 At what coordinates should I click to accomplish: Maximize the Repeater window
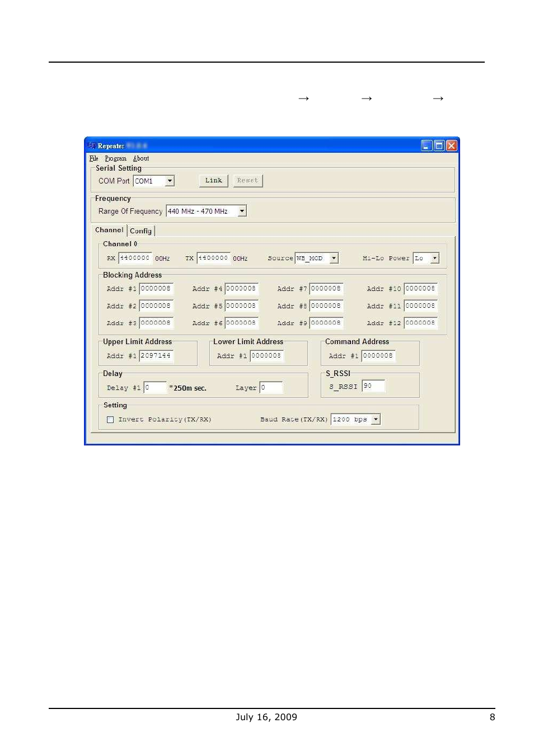point(439,146)
